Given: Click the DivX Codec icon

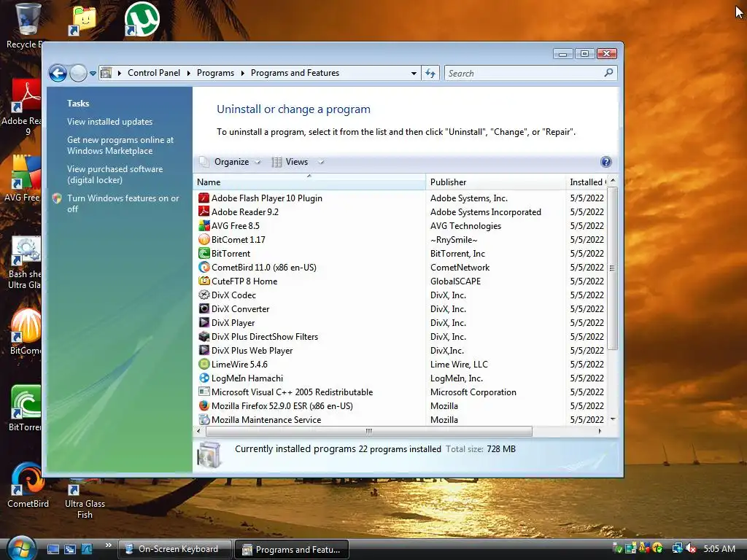Looking at the screenshot, I should click(x=204, y=295).
